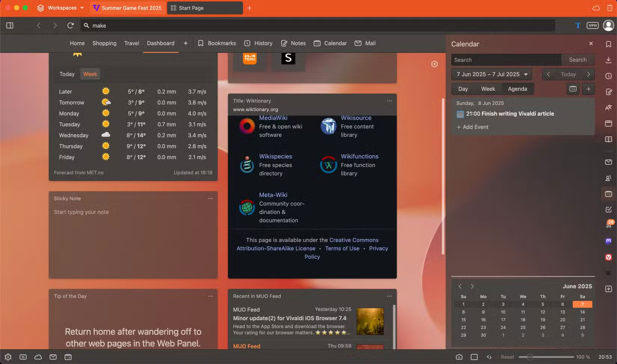Open the Downloads panel icon

click(609, 60)
